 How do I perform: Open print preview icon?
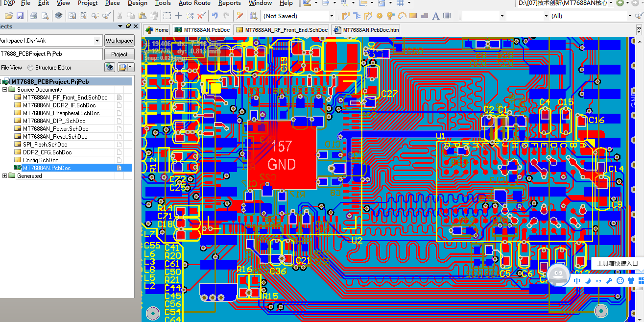pos(45,16)
